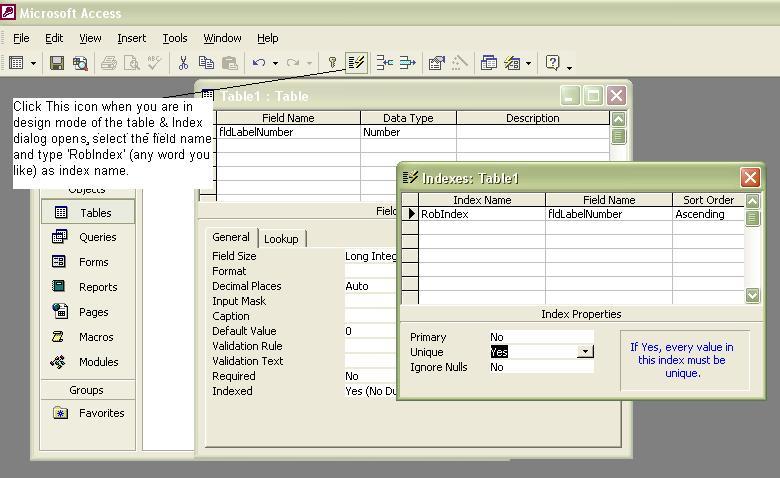This screenshot has width=780, height=478.
Task: Switch to the Lookup tab
Action: (x=281, y=239)
